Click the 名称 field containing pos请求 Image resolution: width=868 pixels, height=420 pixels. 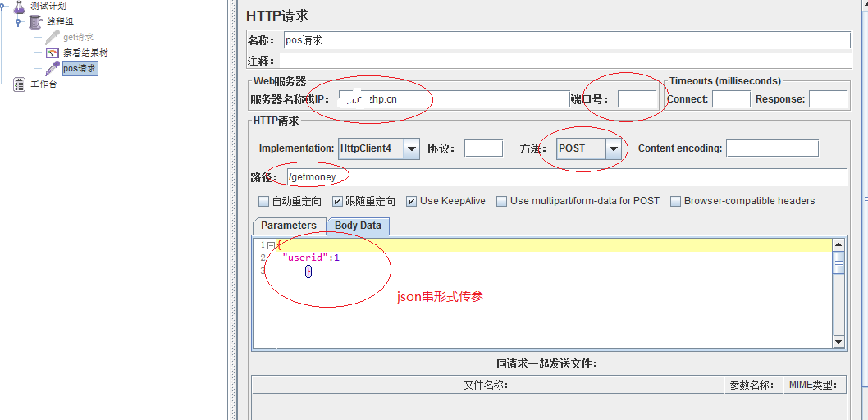[x=567, y=40]
